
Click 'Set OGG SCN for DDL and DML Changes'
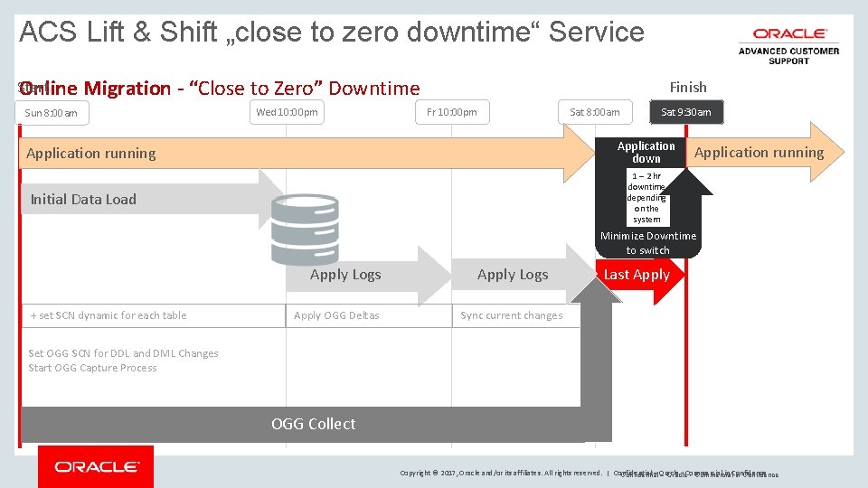[124, 353]
